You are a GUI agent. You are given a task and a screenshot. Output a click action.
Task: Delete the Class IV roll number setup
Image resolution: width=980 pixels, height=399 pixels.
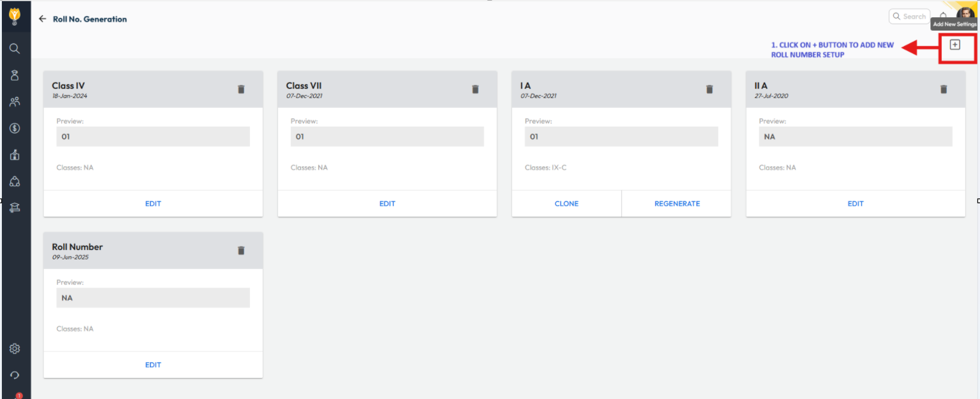tap(241, 89)
